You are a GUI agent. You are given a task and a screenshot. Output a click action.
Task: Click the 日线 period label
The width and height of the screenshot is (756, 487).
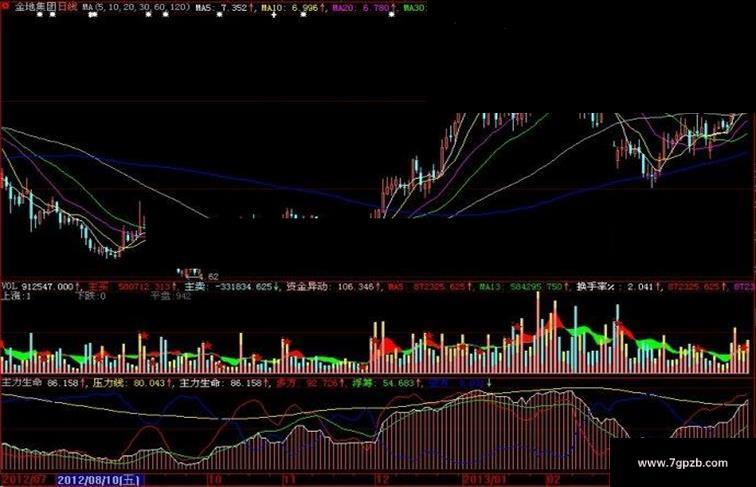click(x=67, y=7)
